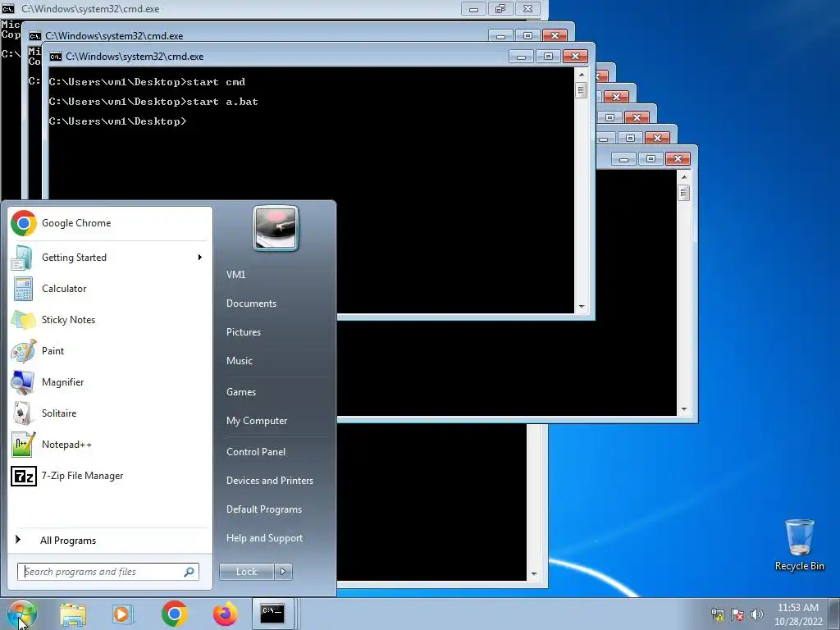
Task: Click the second cmd window's title bar icon
Action: tap(35, 36)
